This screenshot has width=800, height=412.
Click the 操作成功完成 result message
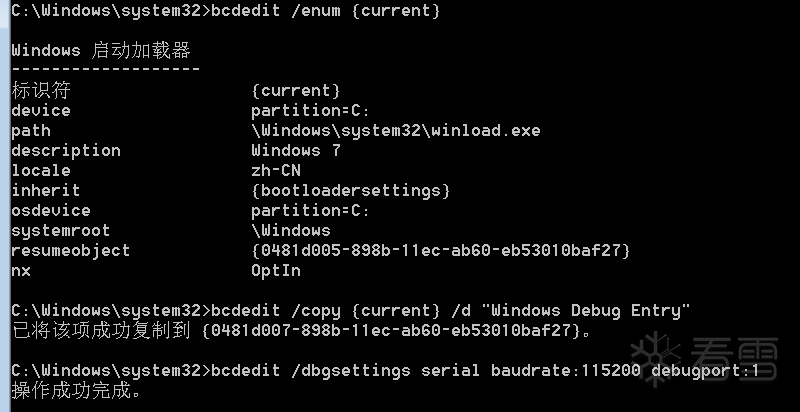pyautogui.click(x=70, y=390)
